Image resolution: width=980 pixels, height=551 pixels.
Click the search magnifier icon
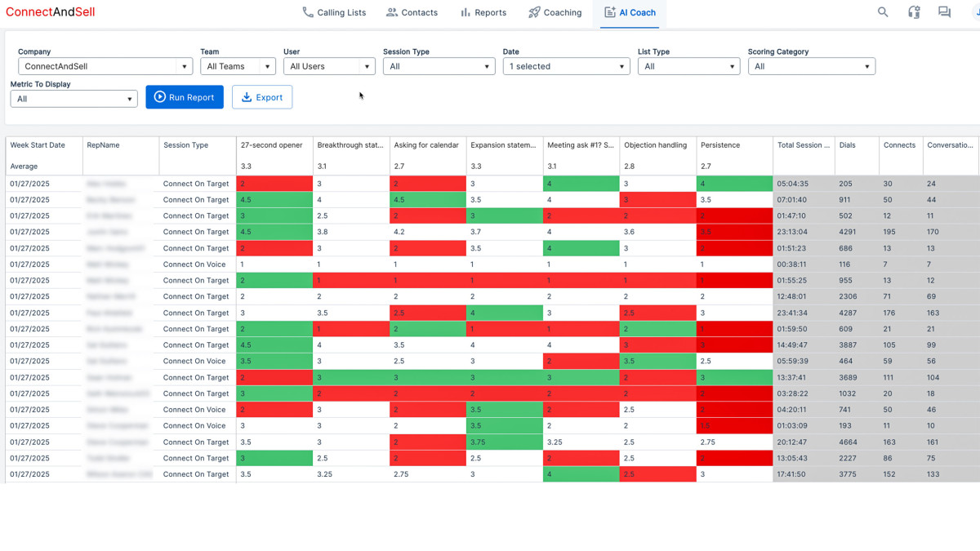[x=883, y=12]
